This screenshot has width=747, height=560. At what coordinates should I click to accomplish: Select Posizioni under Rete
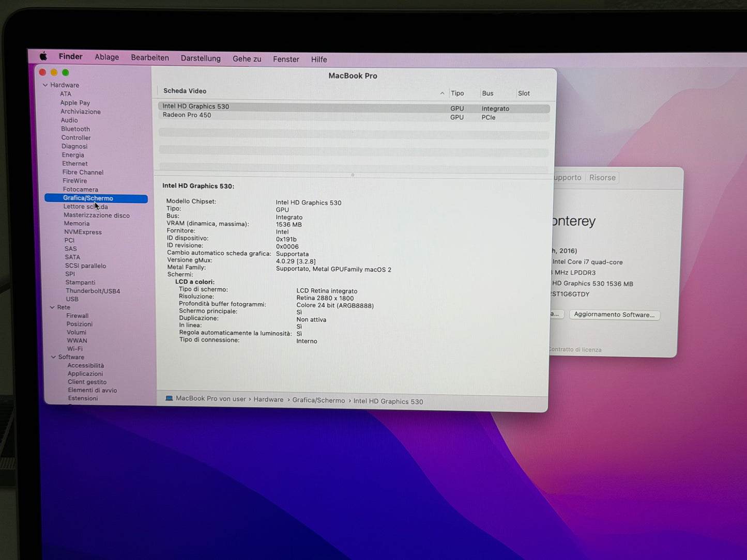[80, 324]
